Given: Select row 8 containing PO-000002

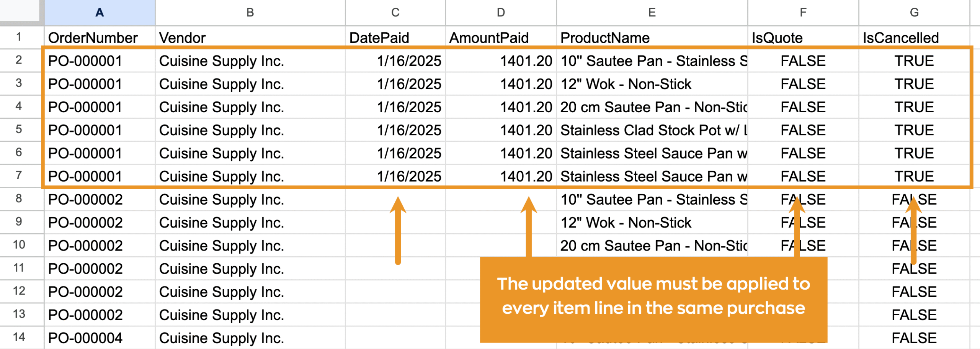Looking at the screenshot, I should [21, 199].
